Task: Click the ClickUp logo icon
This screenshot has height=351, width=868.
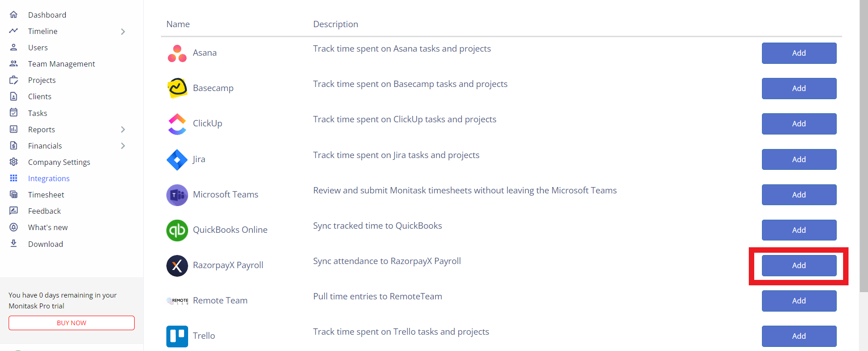Action: click(177, 124)
